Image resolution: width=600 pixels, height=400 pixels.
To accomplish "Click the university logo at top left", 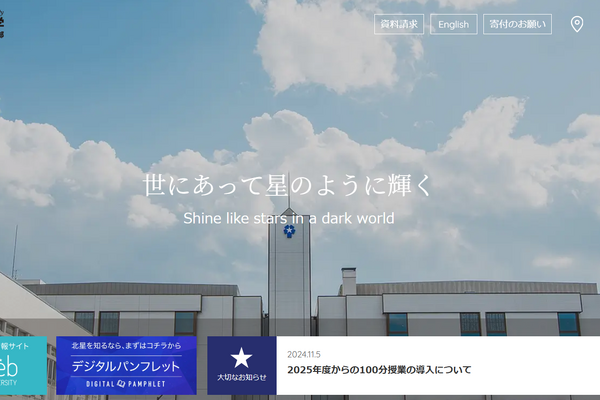I will (2, 24).
